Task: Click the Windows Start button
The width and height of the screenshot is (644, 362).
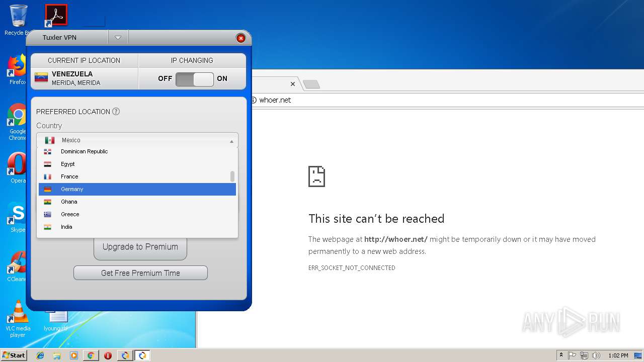Action: tap(14, 355)
